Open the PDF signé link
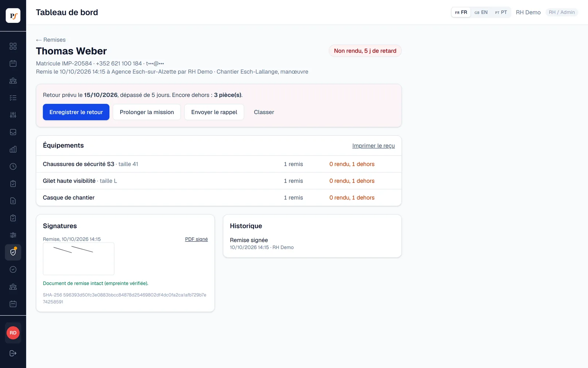The height and width of the screenshot is (368, 588). 196,239
